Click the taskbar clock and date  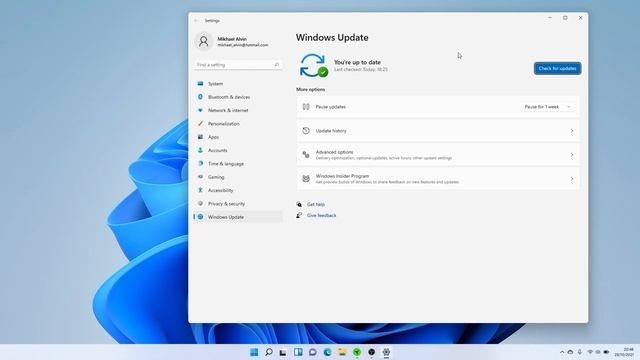tap(625, 352)
